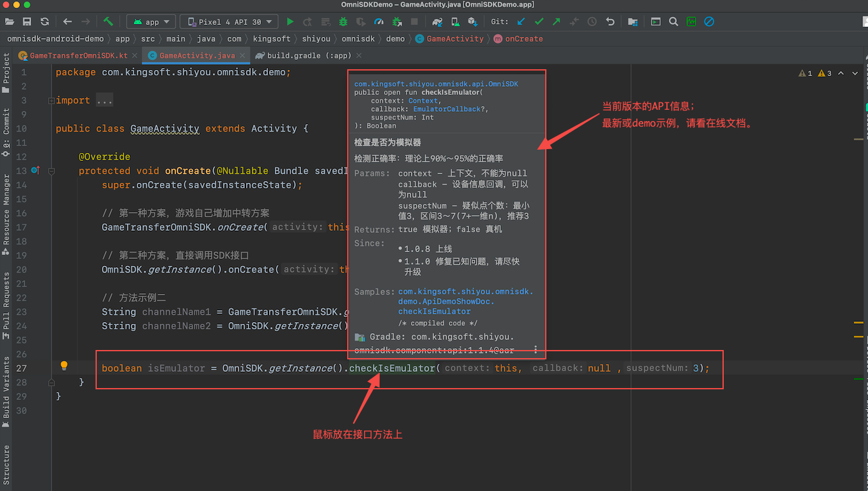Click the error count indicator showing 1
This screenshot has width=868, height=491.
tap(806, 73)
